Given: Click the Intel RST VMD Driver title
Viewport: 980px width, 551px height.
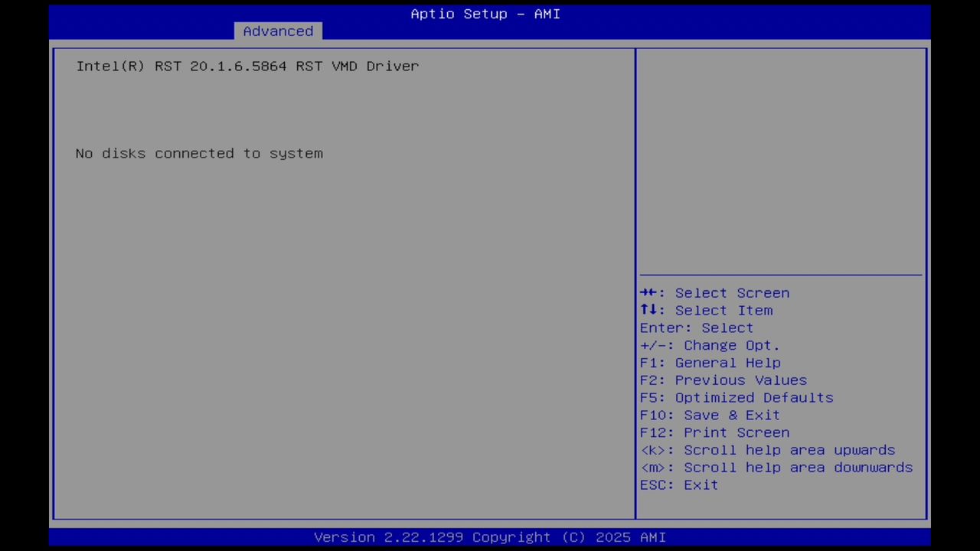Looking at the screenshot, I should [247, 66].
